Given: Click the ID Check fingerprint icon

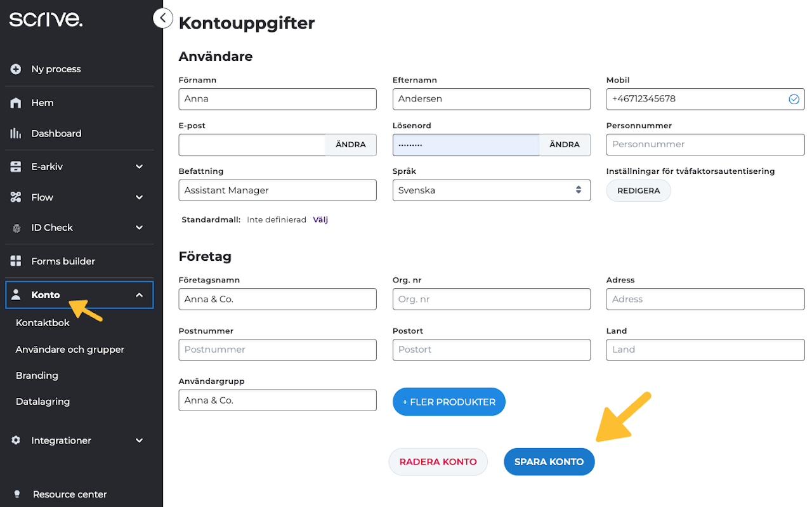Looking at the screenshot, I should (16, 228).
